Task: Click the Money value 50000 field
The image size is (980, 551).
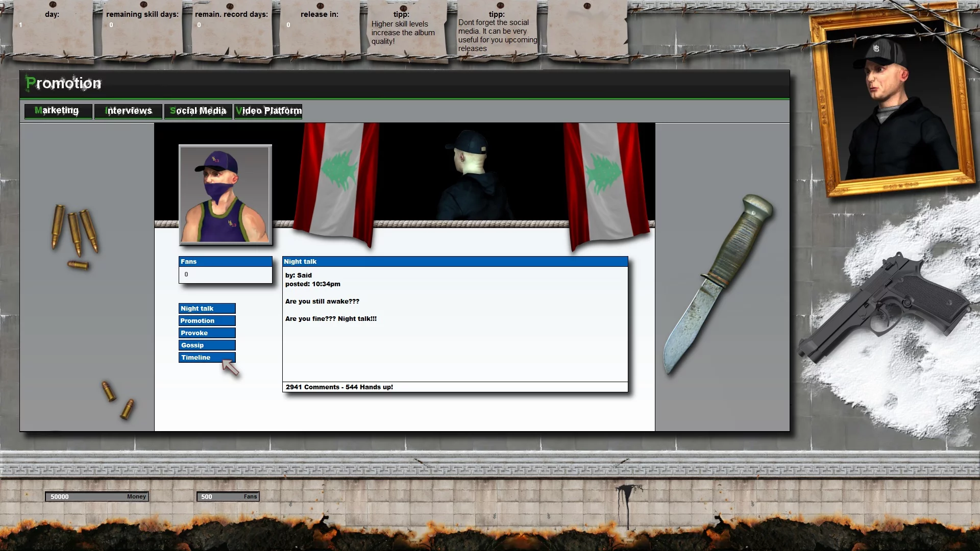Action: tap(97, 496)
